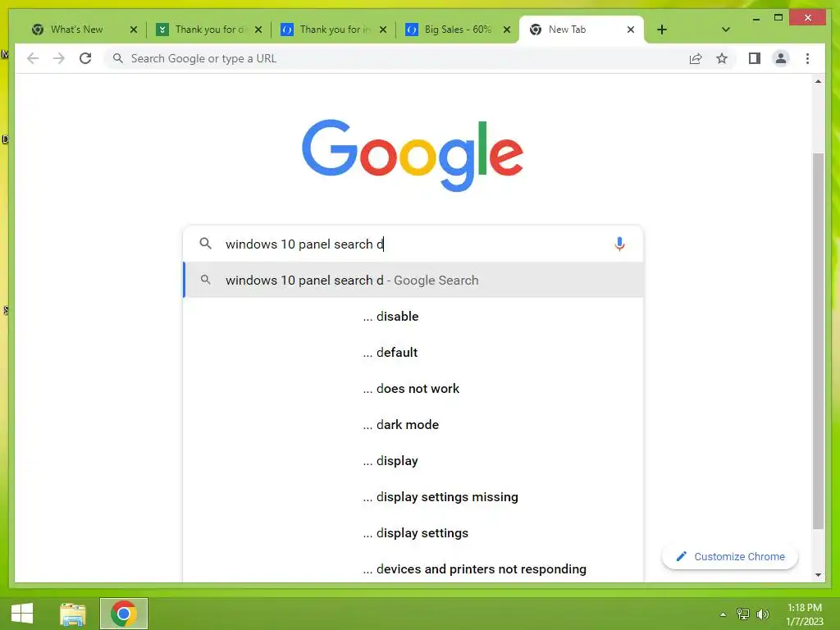Choose 'devices and printers not responding' suggestion

pyautogui.click(x=413, y=568)
